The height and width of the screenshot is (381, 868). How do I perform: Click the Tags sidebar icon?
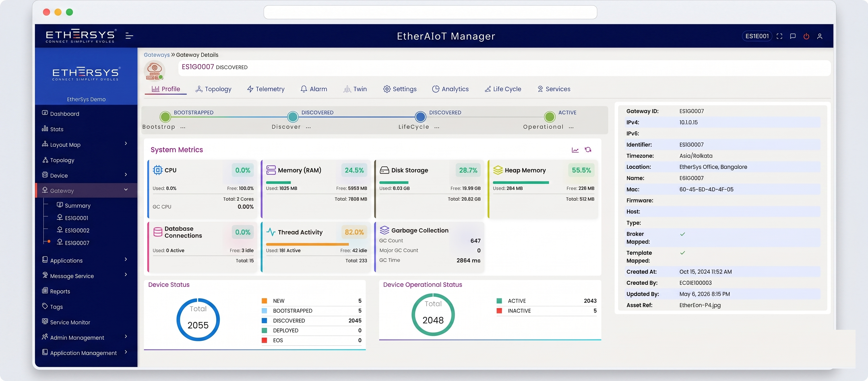tap(45, 306)
